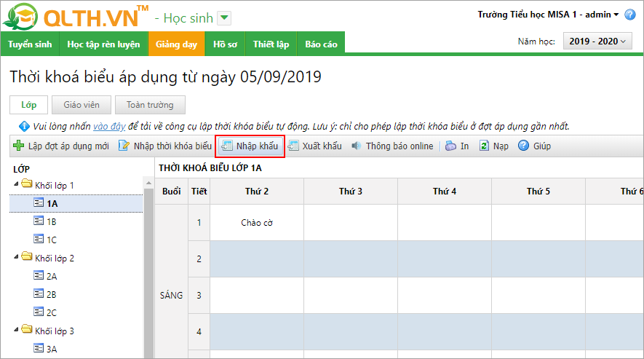
Task: Select class 2B in the tree
Action: click(52, 294)
